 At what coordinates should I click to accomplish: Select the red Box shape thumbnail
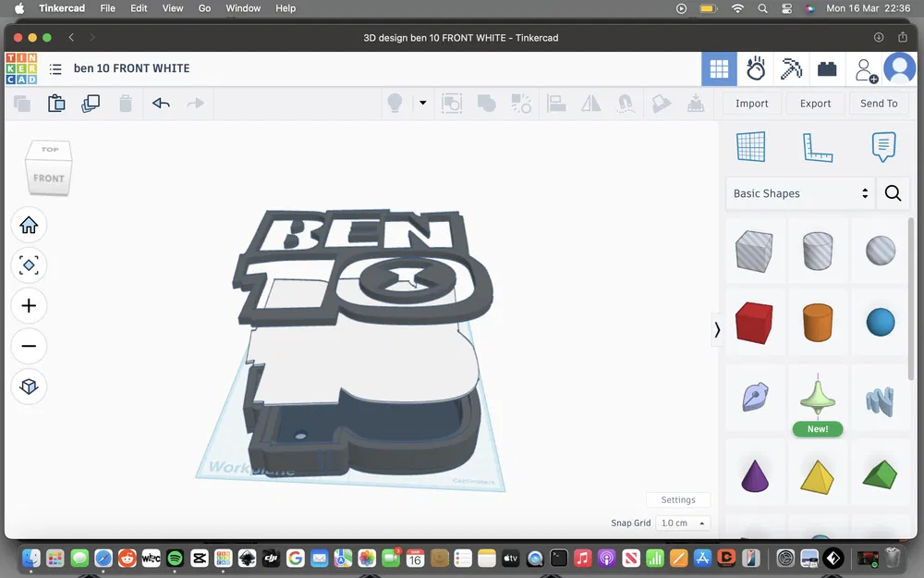[755, 322]
